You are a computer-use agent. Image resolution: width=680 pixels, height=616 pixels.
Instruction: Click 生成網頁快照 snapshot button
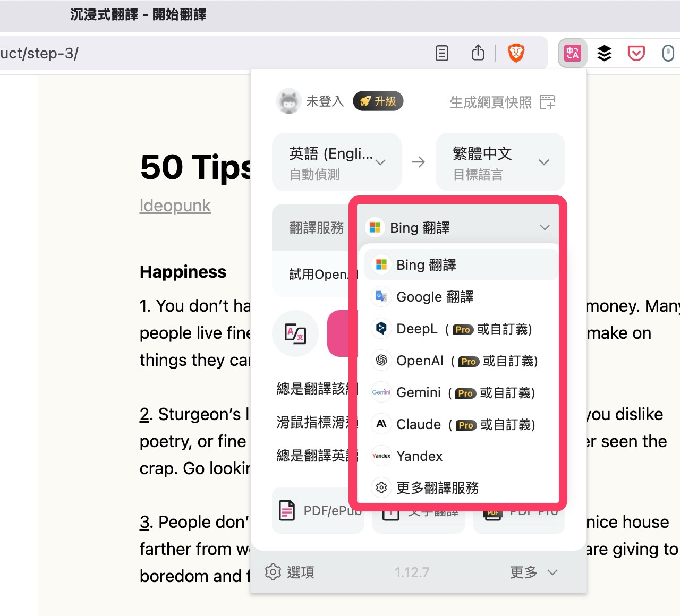pyautogui.click(x=502, y=102)
